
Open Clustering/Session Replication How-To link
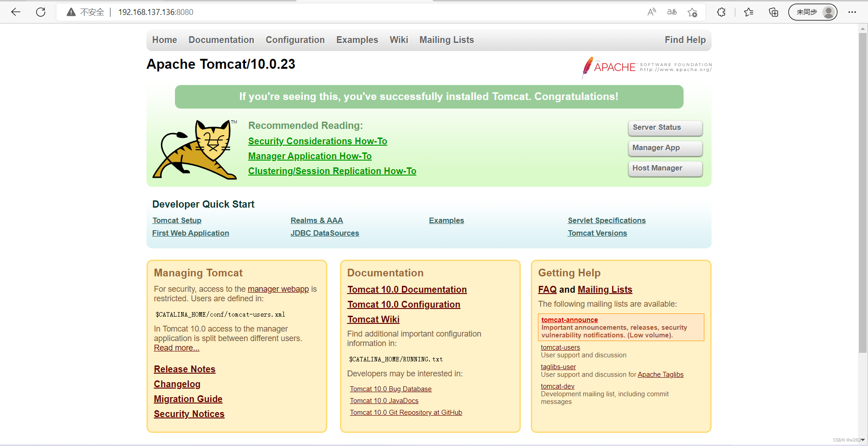point(332,171)
